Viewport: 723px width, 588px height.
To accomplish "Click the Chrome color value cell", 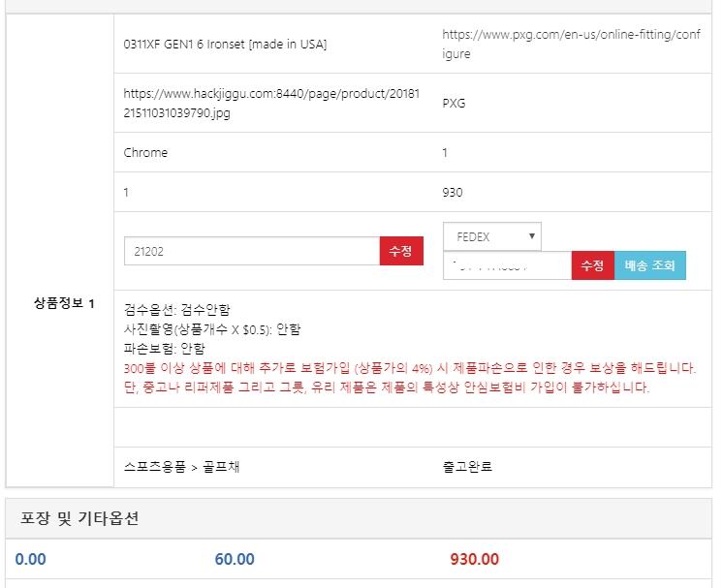I will [145, 152].
